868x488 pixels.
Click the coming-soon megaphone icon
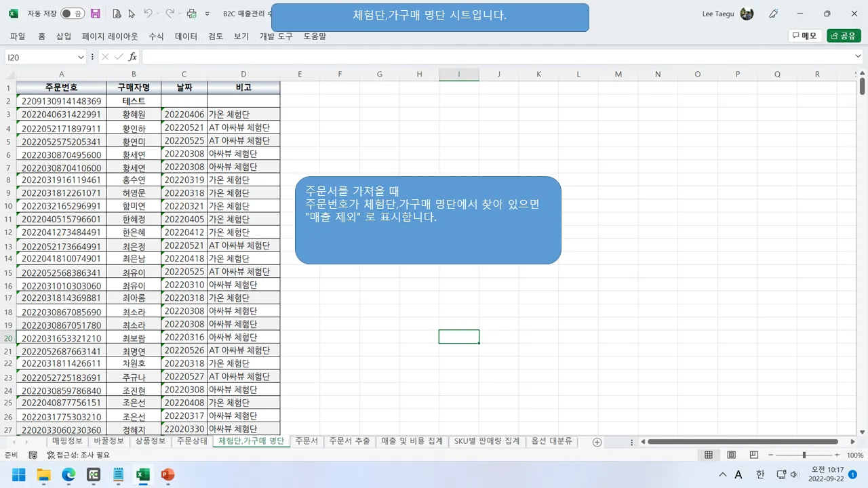(774, 14)
